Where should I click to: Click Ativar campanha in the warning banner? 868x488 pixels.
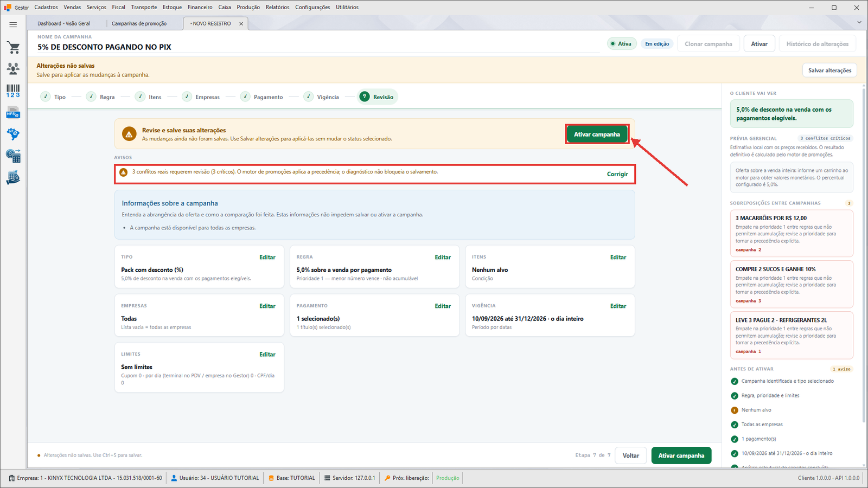(x=597, y=134)
